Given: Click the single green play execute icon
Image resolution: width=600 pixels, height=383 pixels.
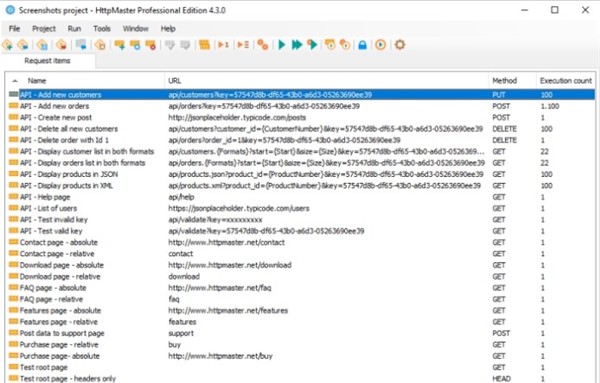Looking at the screenshot, I should 282,45.
